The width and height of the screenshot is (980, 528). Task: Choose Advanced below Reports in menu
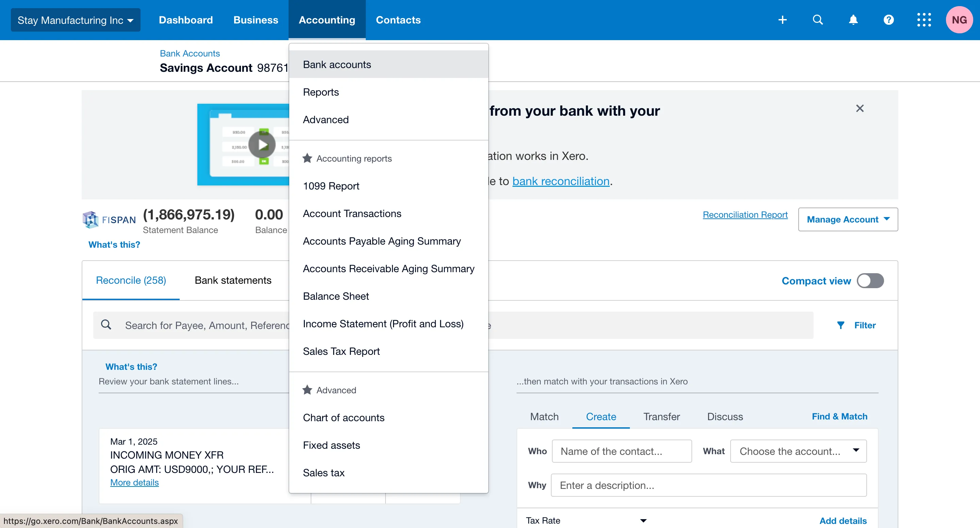[x=388, y=119]
